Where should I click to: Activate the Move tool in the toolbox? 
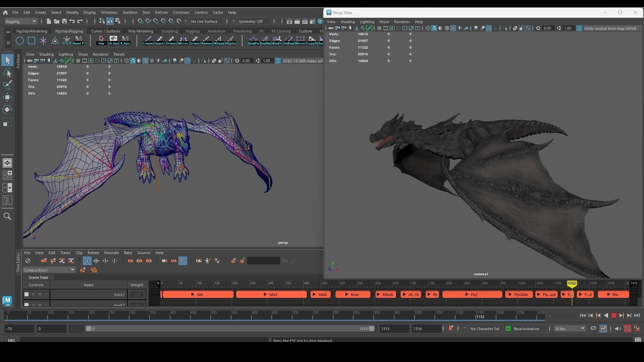[x=7, y=97]
